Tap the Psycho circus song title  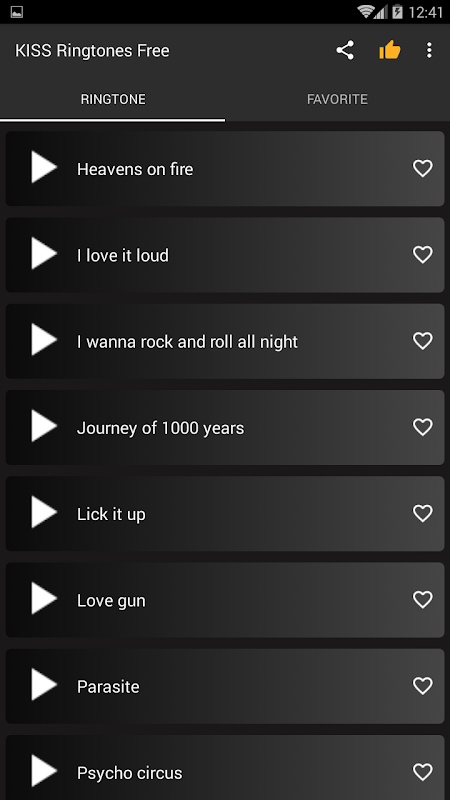[x=130, y=773]
